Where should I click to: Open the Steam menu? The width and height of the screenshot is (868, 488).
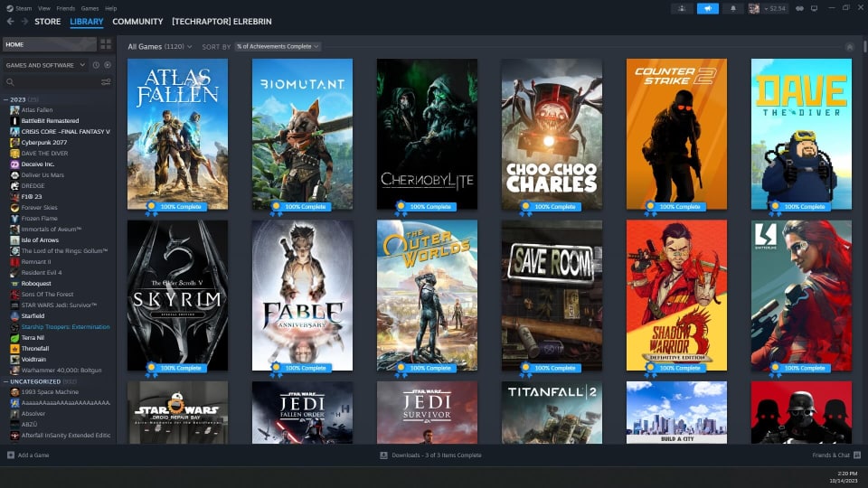point(19,8)
